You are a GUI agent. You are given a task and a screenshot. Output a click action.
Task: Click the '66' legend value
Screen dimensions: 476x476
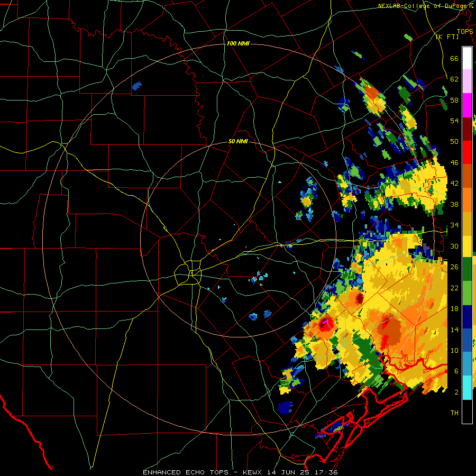click(x=454, y=59)
